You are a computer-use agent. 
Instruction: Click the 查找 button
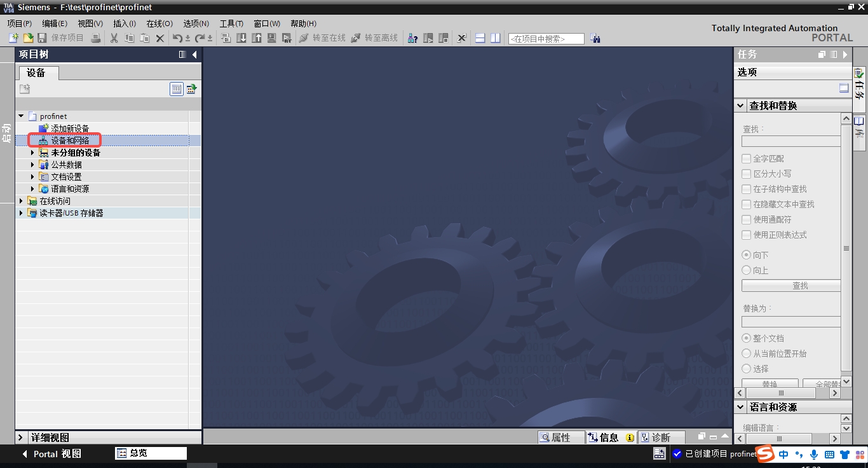pyautogui.click(x=792, y=286)
